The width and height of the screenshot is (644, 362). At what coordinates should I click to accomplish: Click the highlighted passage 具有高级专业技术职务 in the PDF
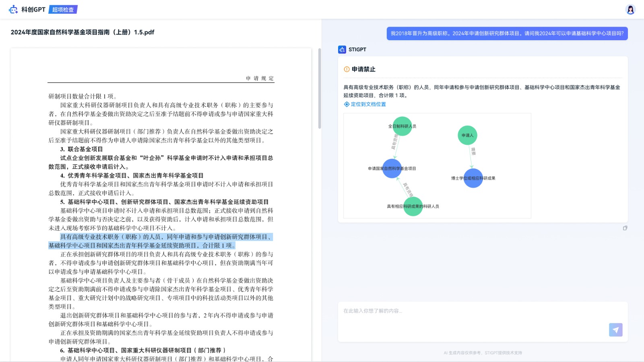coord(161,241)
